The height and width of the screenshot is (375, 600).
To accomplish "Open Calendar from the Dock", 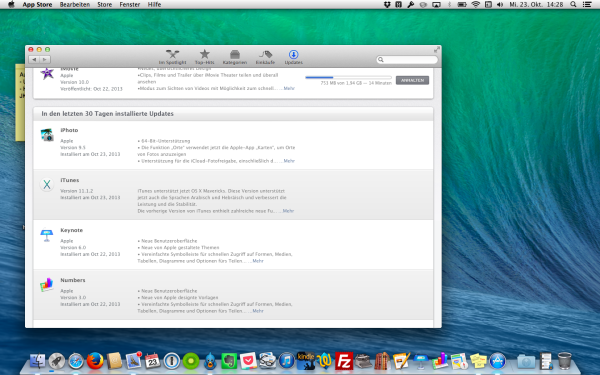I will point(152,361).
